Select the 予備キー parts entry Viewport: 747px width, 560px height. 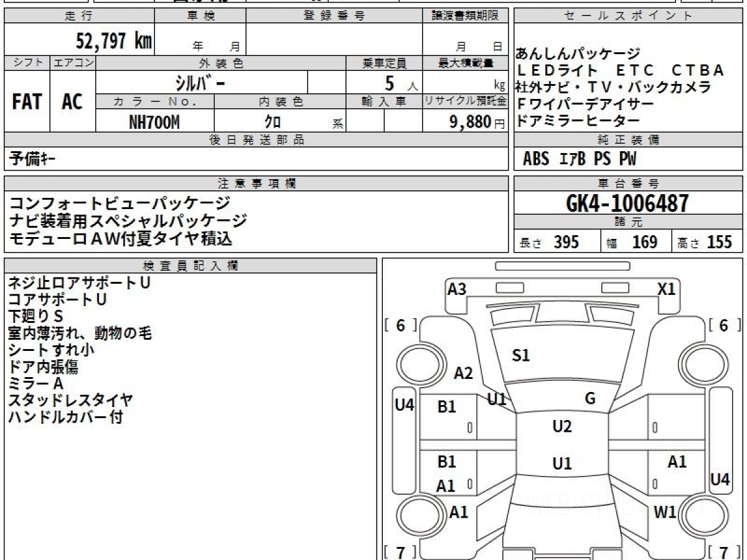32,159
